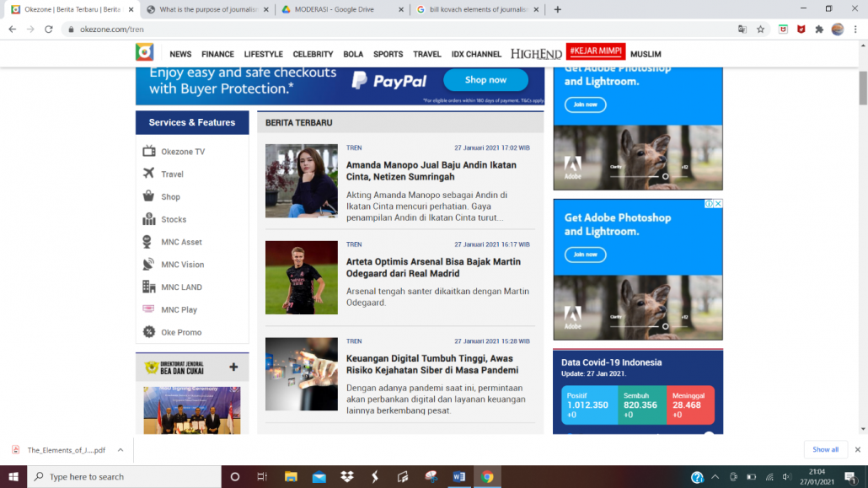This screenshot has height=488, width=868.
Task: Click the Windows search box
Action: coord(125,476)
